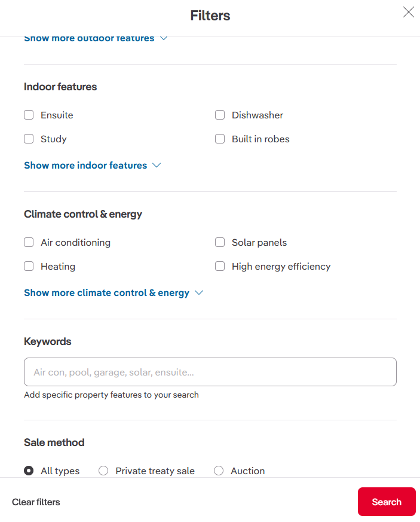Select the Auction sale method
This screenshot has height=522, width=420.
tap(219, 471)
